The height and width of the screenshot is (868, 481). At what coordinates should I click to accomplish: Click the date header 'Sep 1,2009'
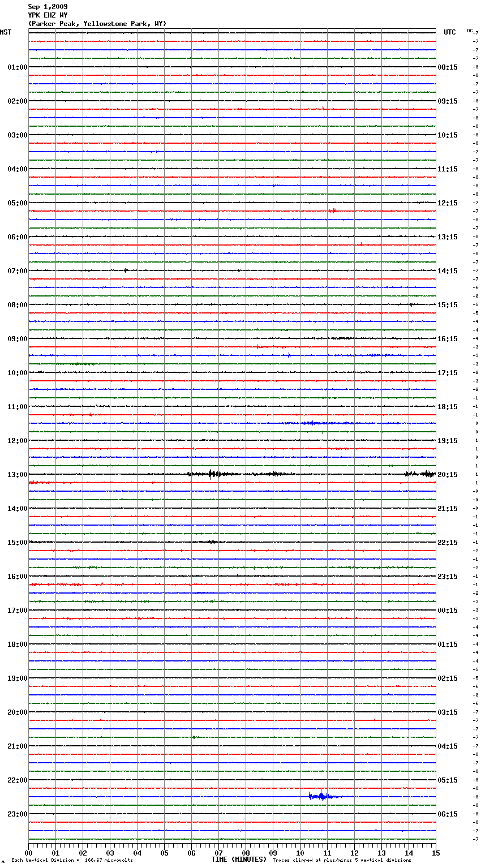coord(48,7)
